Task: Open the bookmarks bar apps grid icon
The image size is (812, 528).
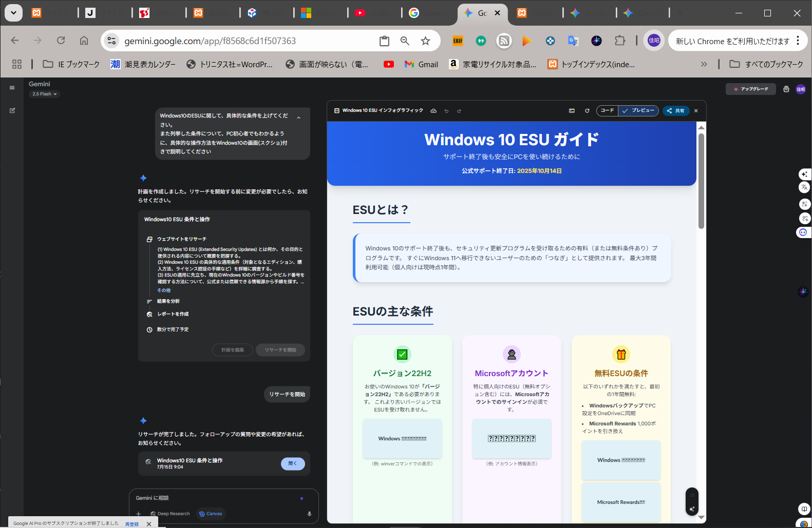Action: point(17,64)
